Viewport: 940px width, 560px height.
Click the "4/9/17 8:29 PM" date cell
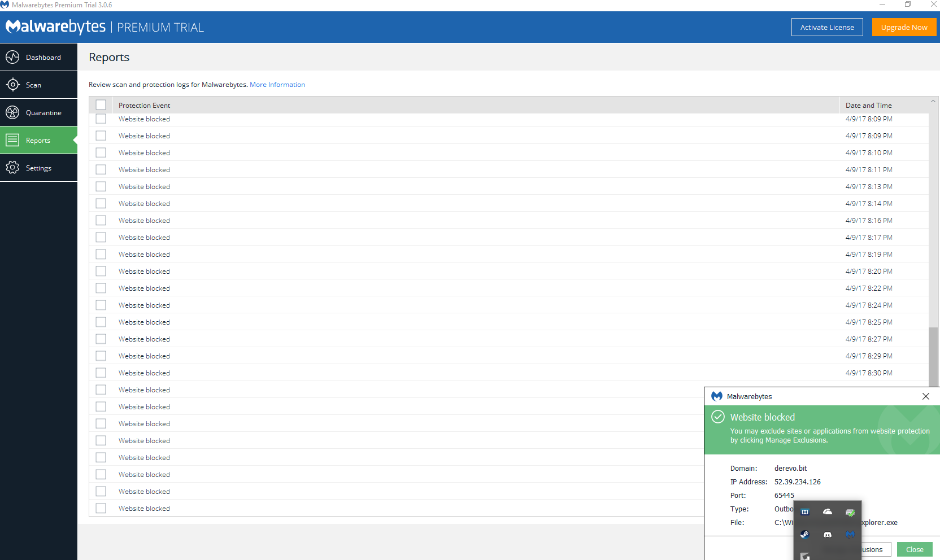click(869, 356)
